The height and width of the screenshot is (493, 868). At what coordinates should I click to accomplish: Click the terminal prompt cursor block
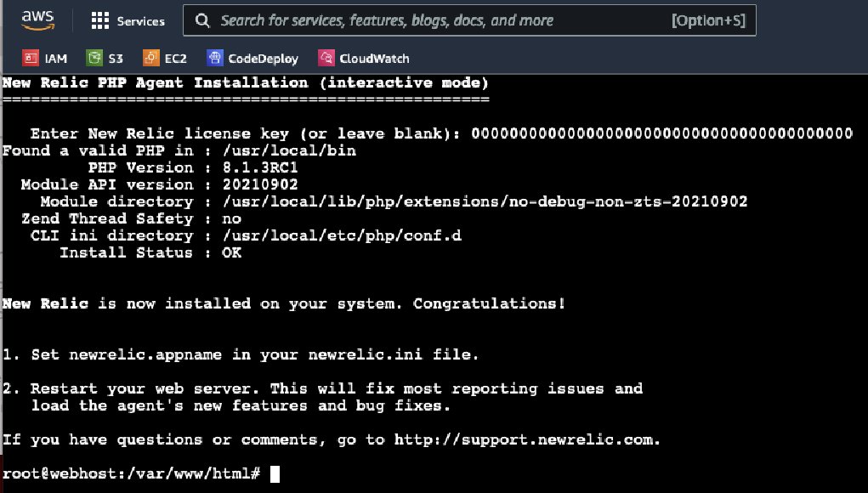point(275,474)
